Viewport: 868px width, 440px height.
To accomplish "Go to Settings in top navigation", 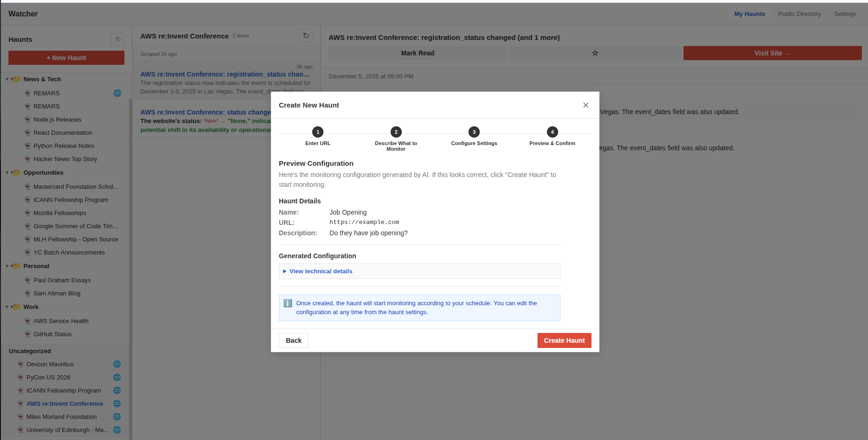I will point(845,14).
